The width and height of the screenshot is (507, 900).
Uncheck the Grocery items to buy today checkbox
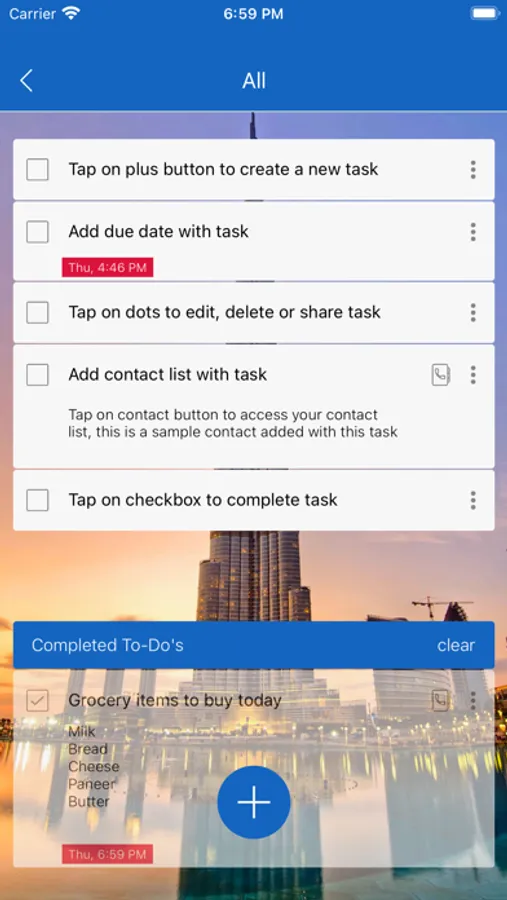[37, 700]
